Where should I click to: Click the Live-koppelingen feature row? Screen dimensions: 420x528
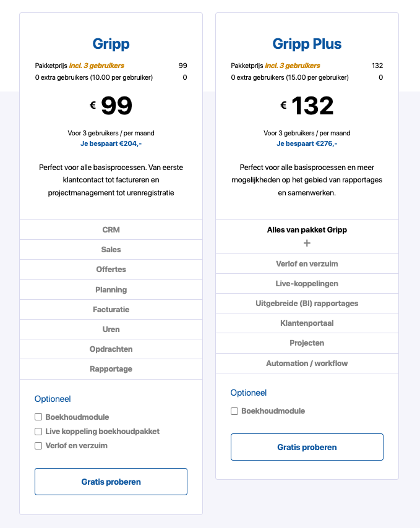[307, 283]
